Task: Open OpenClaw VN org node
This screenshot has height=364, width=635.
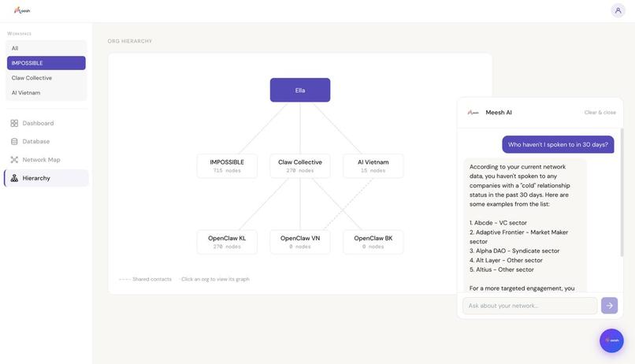Action: click(x=300, y=242)
